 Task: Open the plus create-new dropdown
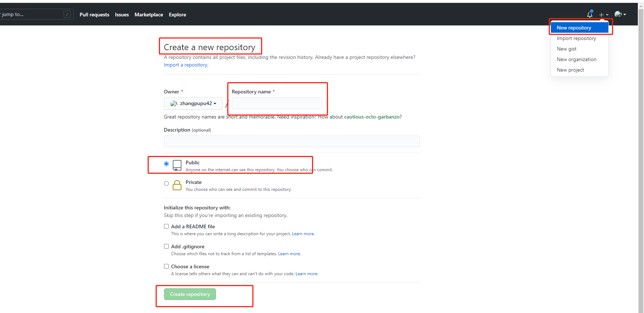[x=604, y=15]
